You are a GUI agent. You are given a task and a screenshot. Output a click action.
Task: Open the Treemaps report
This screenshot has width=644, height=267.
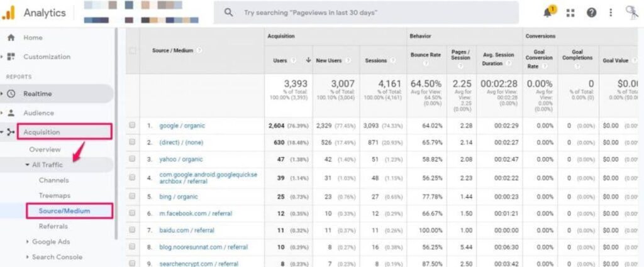click(x=55, y=195)
